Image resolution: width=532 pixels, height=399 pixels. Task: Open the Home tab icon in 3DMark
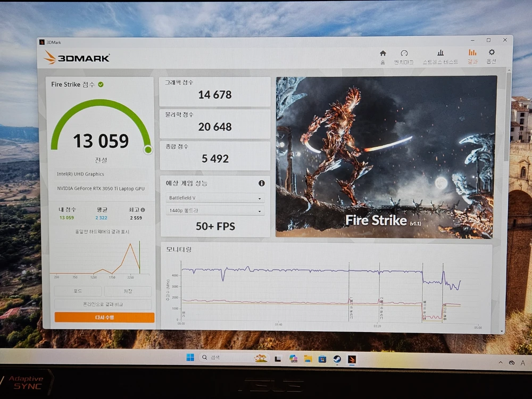(383, 53)
